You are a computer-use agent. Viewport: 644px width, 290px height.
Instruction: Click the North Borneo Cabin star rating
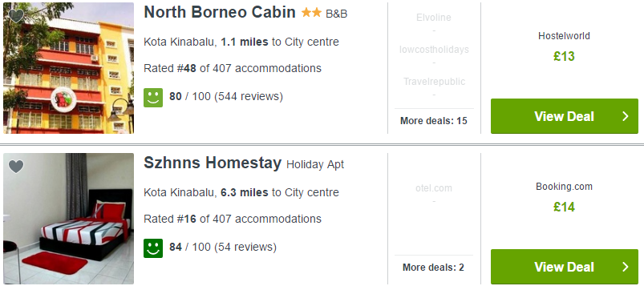coord(311,13)
